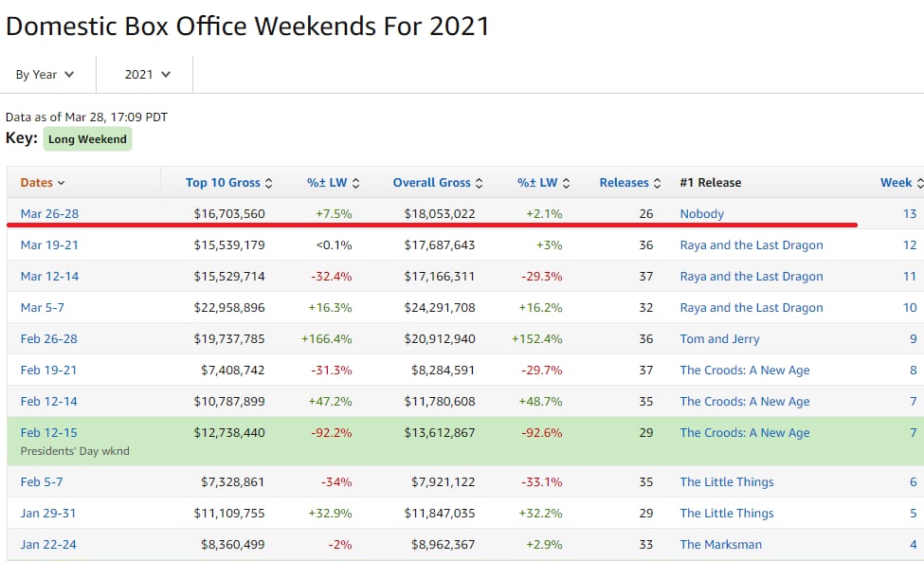Image resolution: width=924 pixels, height=561 pixels.
Task: Select week number 10 link
Action: pos(910,308)
